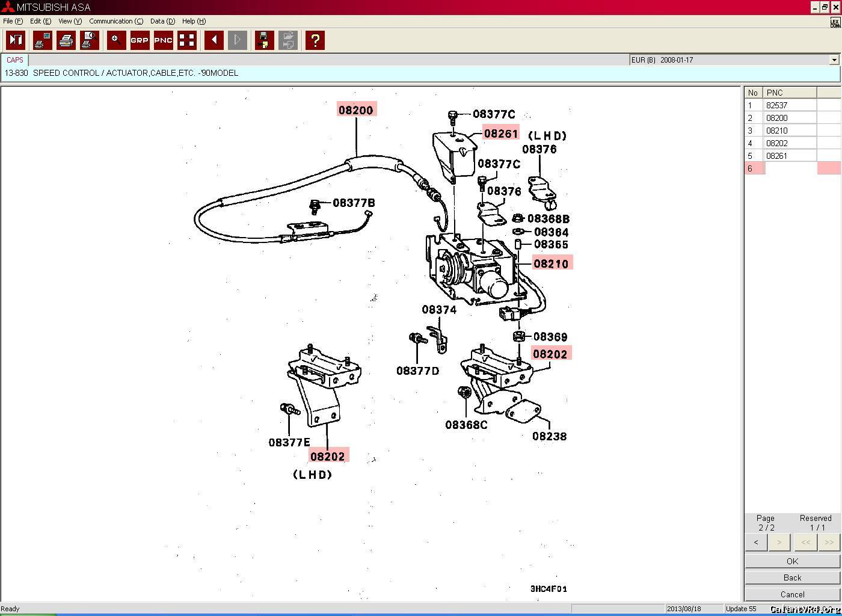Click the four-squares illustration list icon
This screenshot has height=616, width=842.
point(187,40)
